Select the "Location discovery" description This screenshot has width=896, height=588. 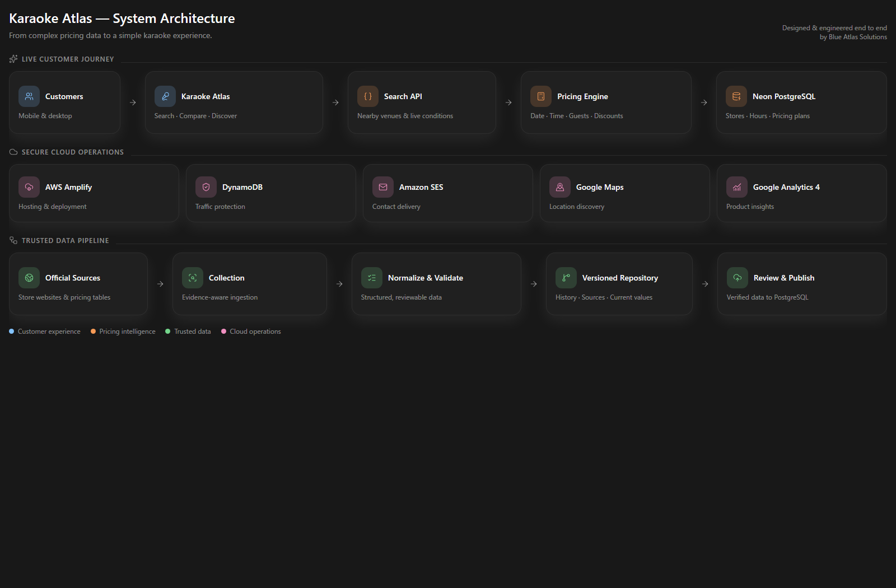click(577, 207)
